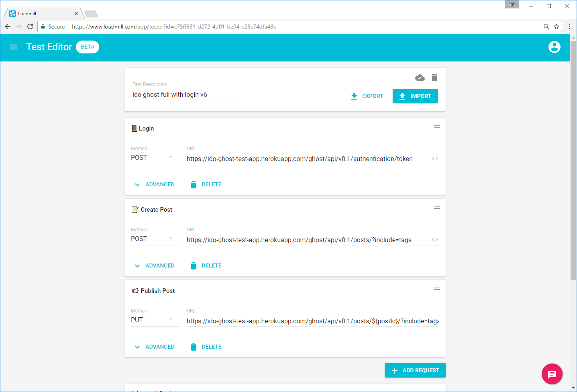Close the Loadmill browser tab

tap(76, 14)
